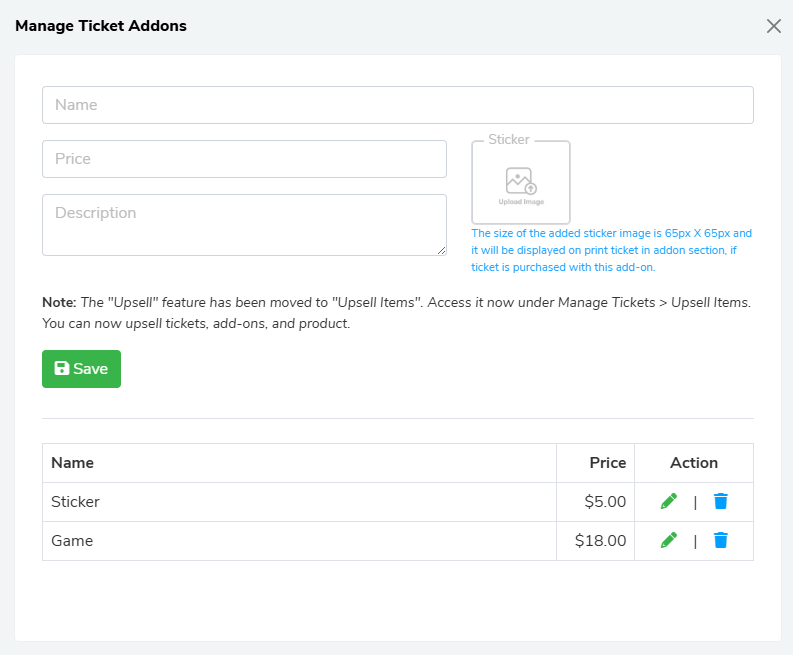This screenshot has width=793, height=655.
Task: Select the Description text area
Action: (x=244, y=224)
